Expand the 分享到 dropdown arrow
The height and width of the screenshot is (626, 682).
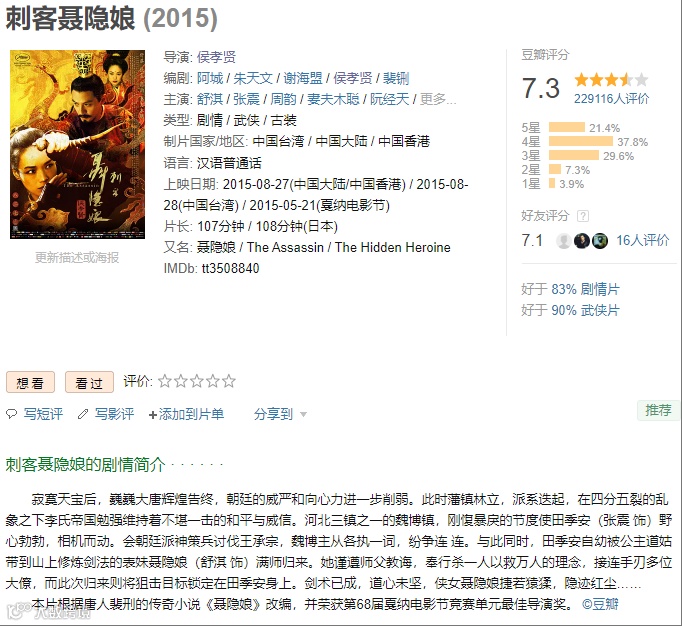304,414
